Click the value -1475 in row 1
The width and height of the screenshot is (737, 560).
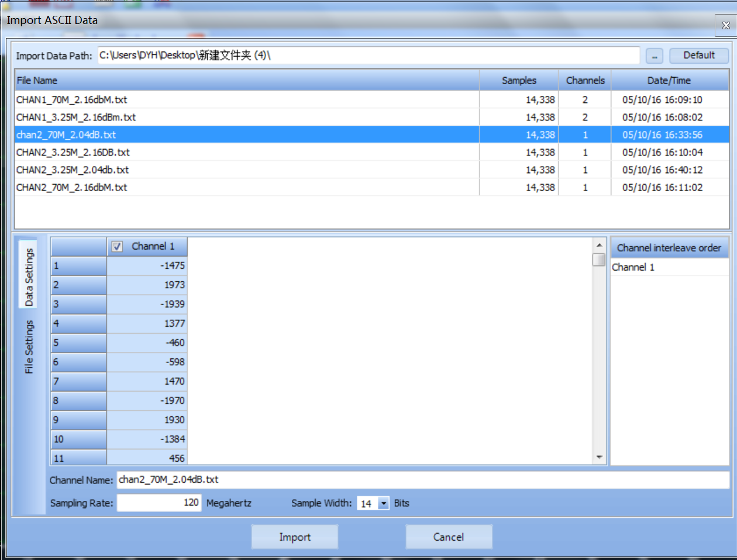(x=147, y=266)
